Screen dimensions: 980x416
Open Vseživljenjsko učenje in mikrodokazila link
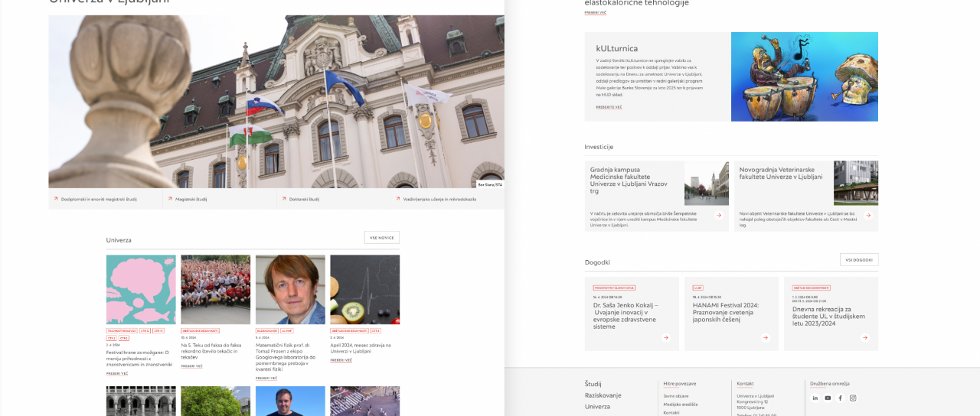(x=435, y=199)
